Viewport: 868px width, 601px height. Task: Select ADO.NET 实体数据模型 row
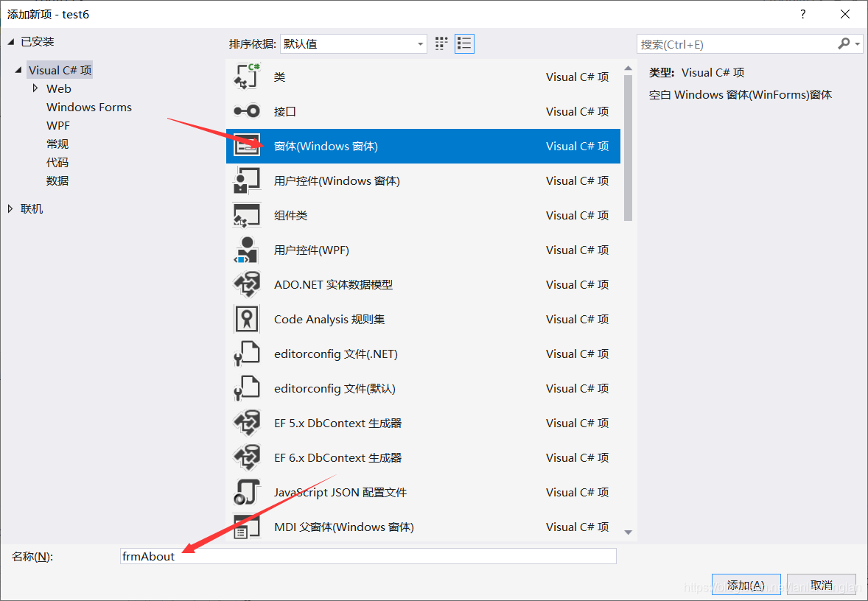(x=423, y=284)
